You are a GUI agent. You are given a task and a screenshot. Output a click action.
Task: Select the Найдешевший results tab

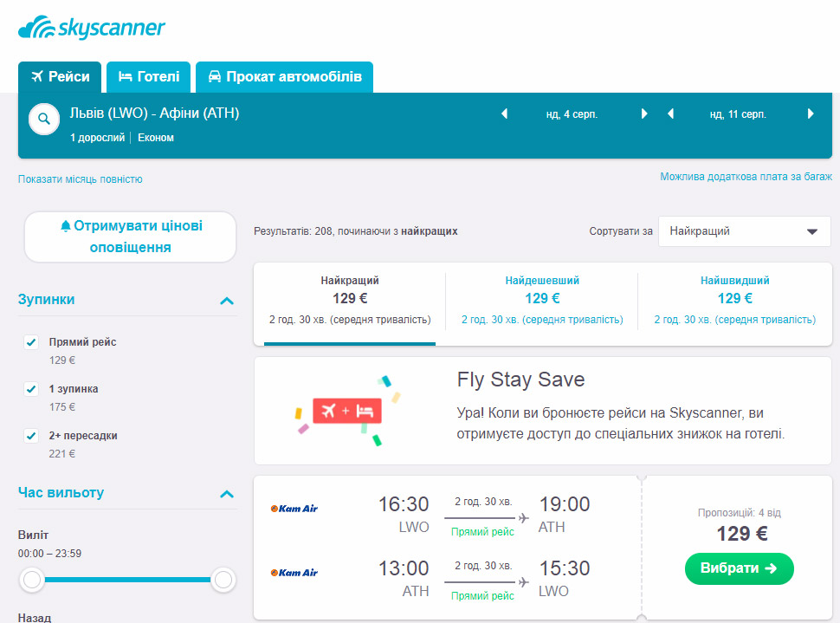click(542, 303)
